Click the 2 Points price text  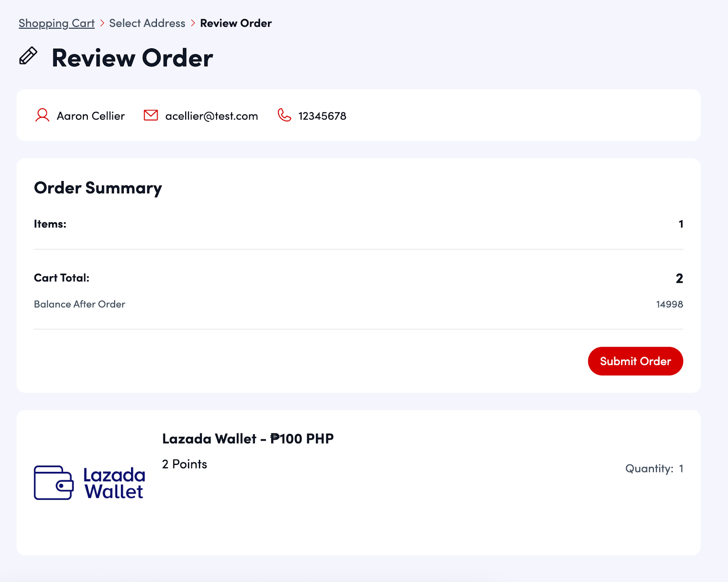click(x=185, y=464)
